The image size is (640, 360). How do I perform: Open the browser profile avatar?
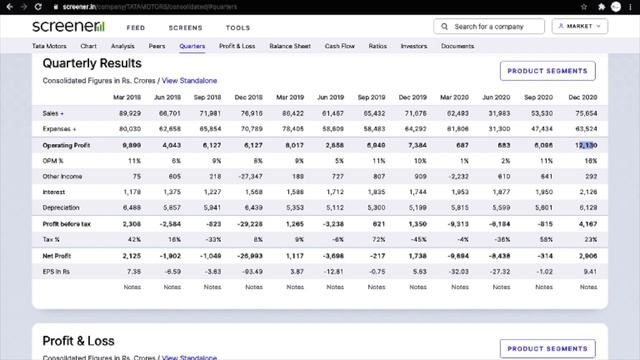(x=616, y=7)
